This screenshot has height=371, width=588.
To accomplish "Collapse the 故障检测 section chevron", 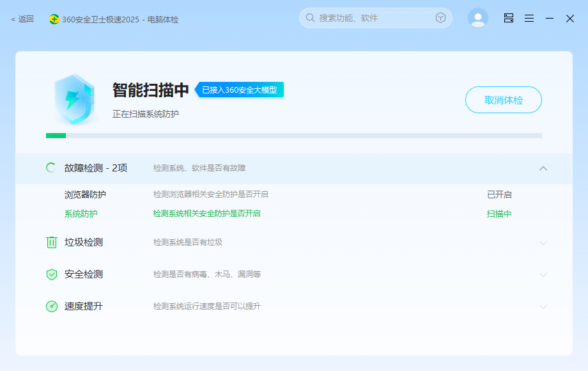I will (543, 168).
